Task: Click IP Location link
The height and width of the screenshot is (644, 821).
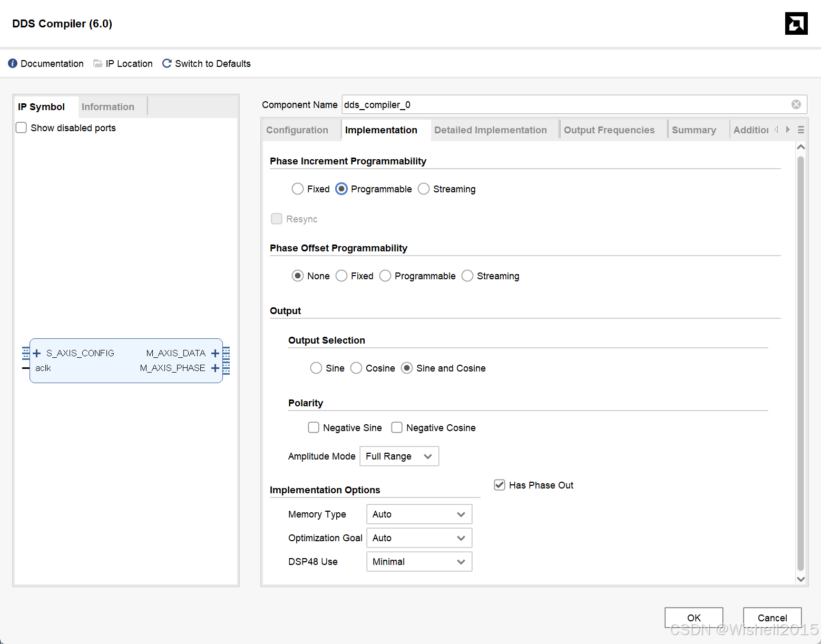Action: tap(129, 63)
